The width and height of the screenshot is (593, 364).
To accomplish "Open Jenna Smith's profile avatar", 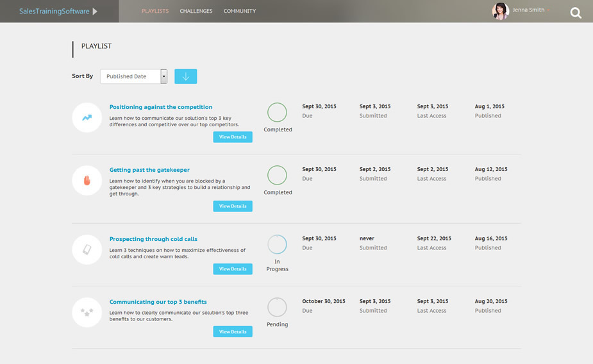I will tap(500, 11).
